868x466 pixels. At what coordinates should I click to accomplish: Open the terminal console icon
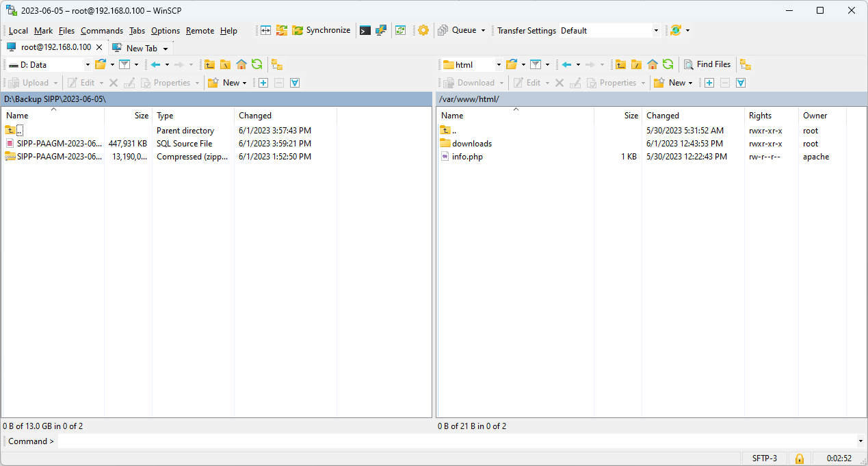pos(365,30)
